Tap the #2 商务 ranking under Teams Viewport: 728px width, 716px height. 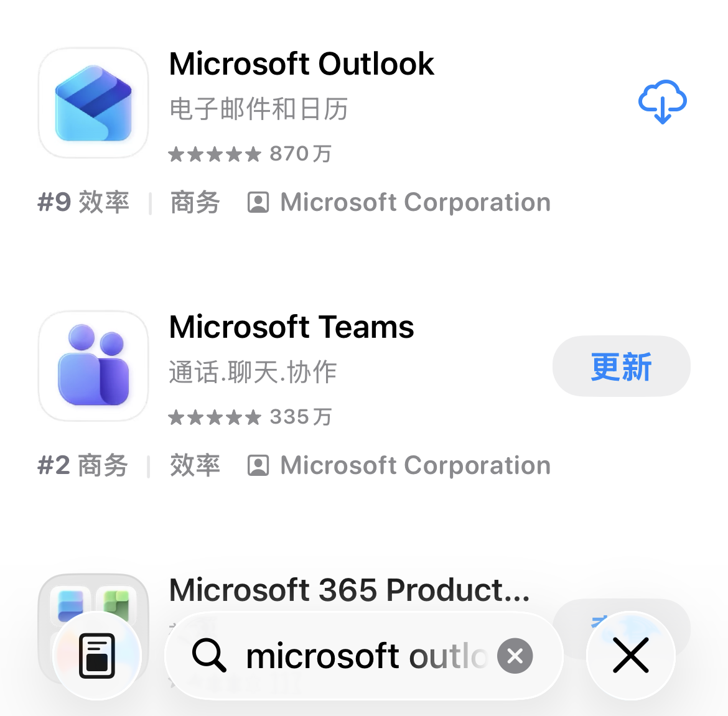pos(83,465)
